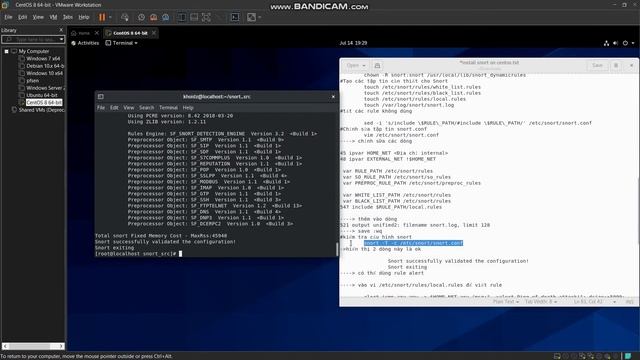Collapse My Computer tree node

pos(7,51)
